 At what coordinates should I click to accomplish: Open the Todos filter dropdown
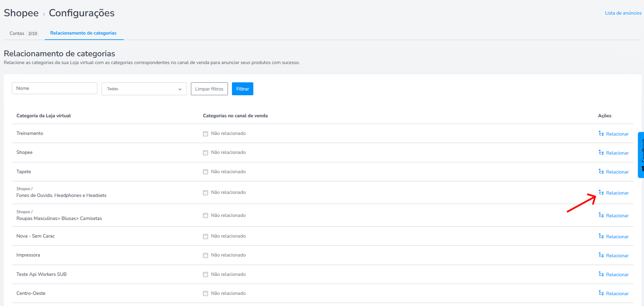pyautogui.click(x=144, y=89)
